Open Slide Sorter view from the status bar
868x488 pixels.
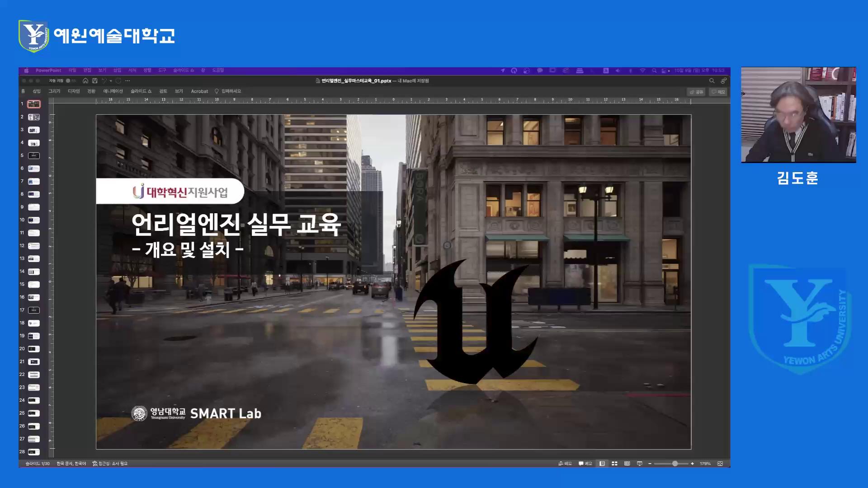(x=614, y=463)
